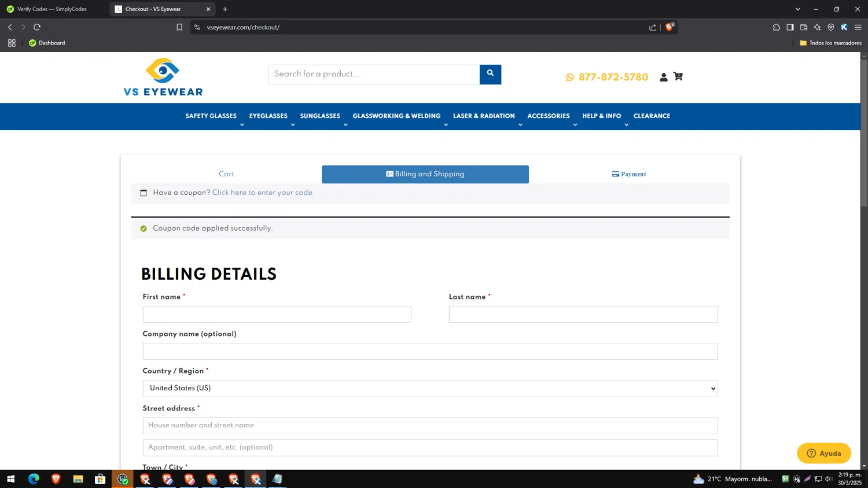Click the Brave VPN shield icon
This screenshot has width=868, height=488.
[x=831, y=27]
